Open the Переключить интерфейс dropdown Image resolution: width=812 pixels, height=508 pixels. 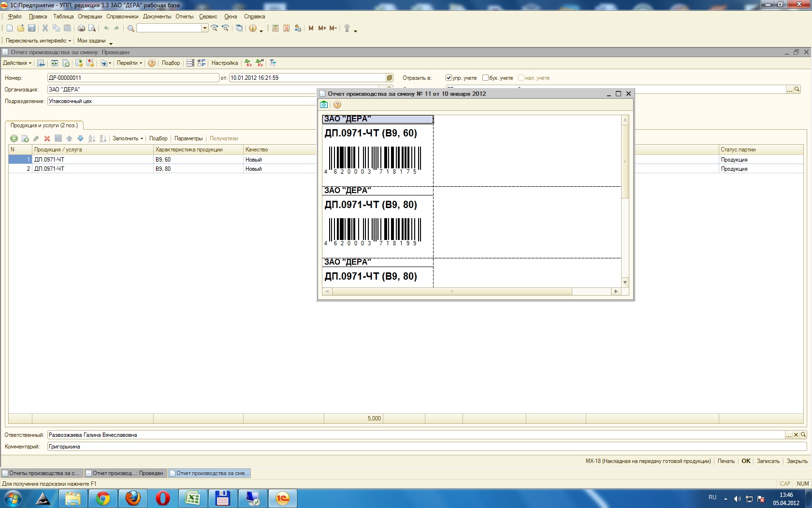click(38, 41)
